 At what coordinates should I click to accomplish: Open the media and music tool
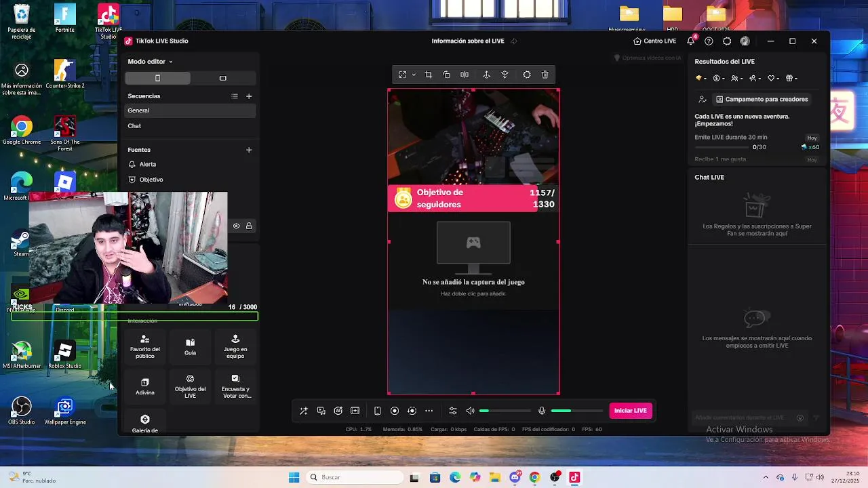tap(321, 411)
